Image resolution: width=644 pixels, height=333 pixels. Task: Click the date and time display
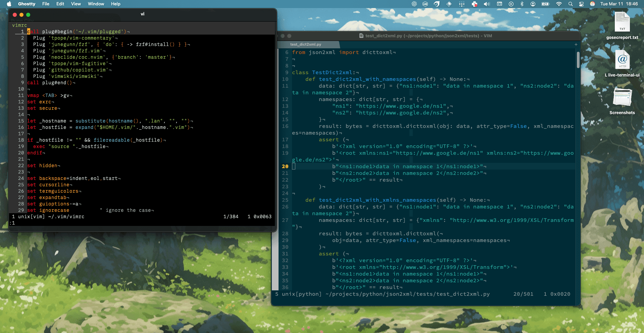[x=619, y=4]
